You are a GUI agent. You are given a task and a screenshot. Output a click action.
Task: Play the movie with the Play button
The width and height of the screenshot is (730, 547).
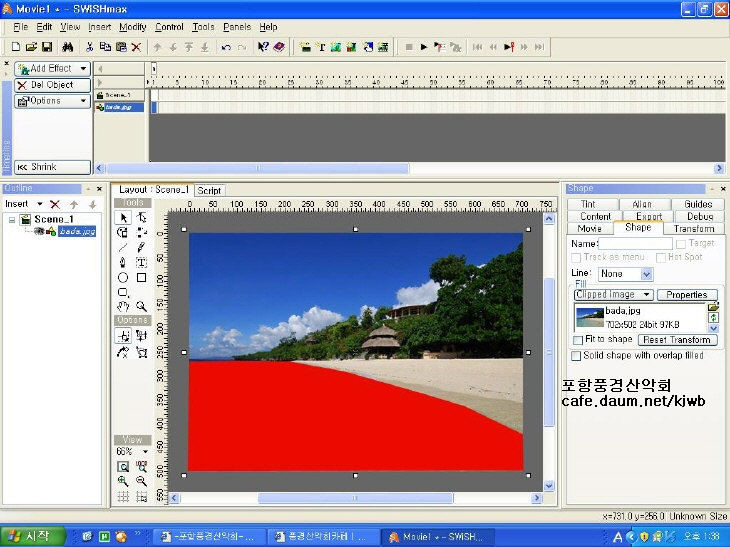[424, 47]
